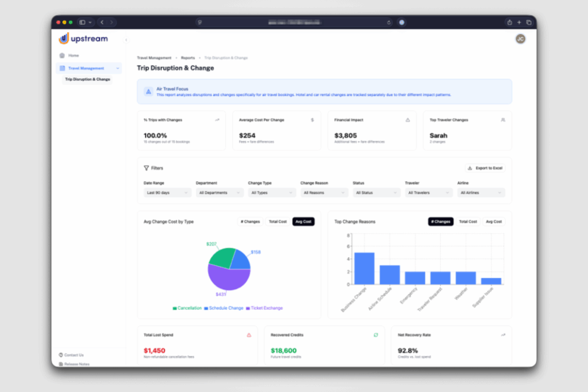Go forward with the browser forward arrow
This screenshot has width=588, height=392.
coord(111,22)
